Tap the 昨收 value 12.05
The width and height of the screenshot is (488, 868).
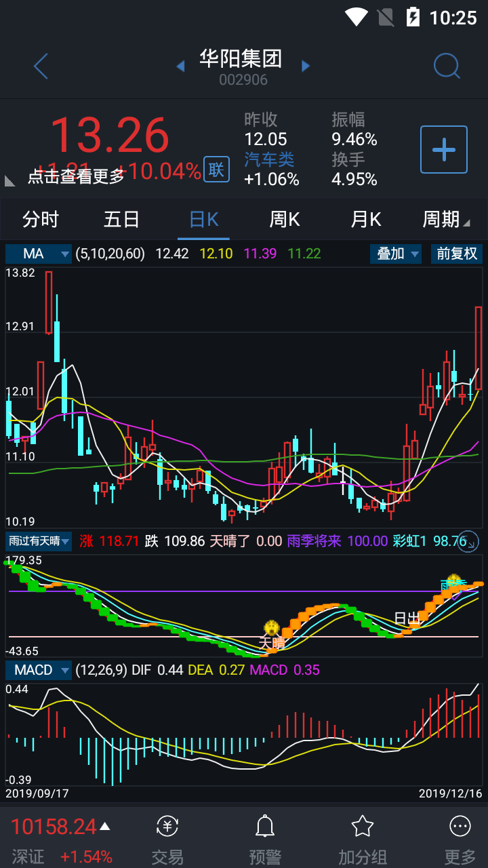[266, 140]
